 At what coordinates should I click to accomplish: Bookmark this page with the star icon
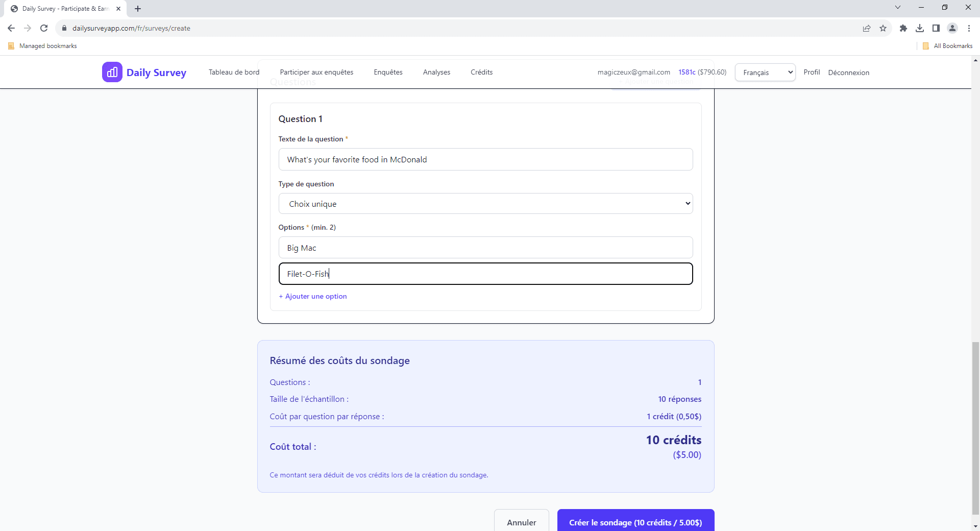pyautogui.click(x=883, y=28)
